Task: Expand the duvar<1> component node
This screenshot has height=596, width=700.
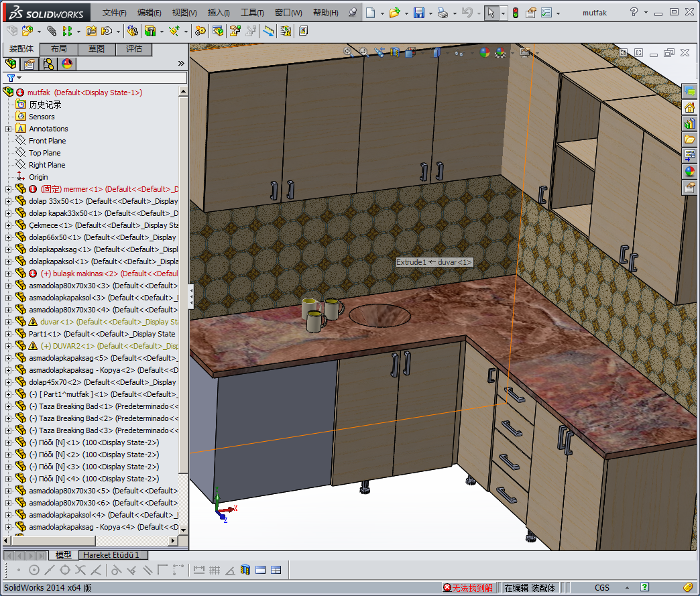Action: pyautogui.click(x=9, y=322)
